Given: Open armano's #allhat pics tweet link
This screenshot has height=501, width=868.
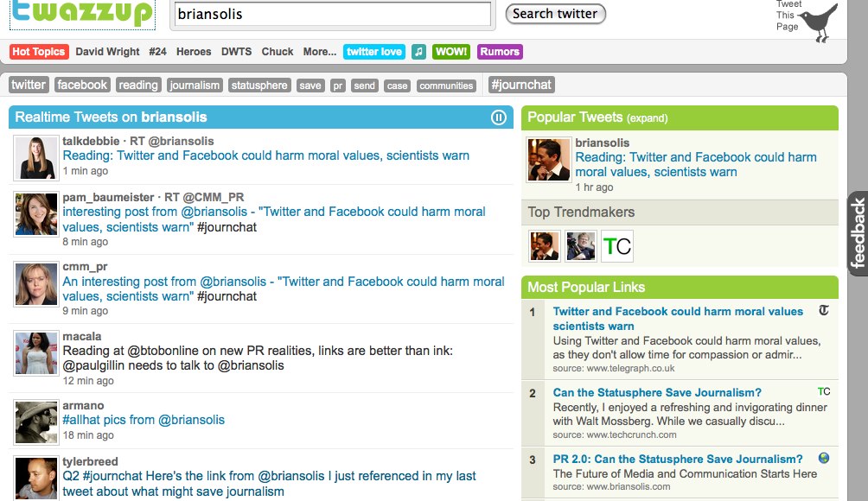Looking at the screenshot, I should tap(144, 421).
